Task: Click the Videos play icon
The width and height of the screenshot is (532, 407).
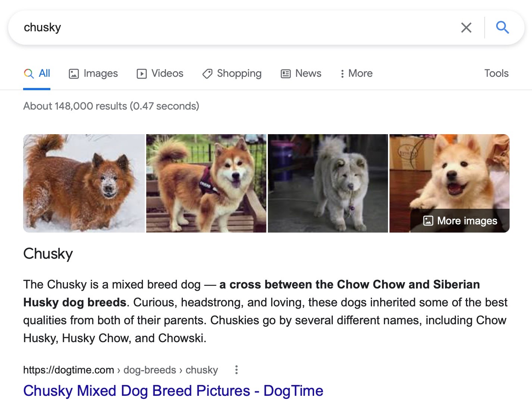Action: click(141, 73)
